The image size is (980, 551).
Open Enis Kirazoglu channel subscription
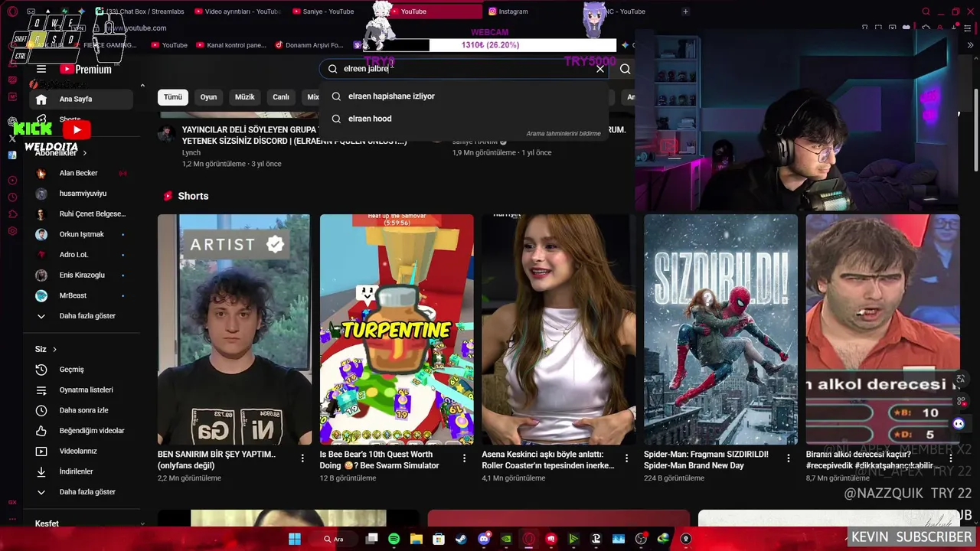tap(81, 275)
